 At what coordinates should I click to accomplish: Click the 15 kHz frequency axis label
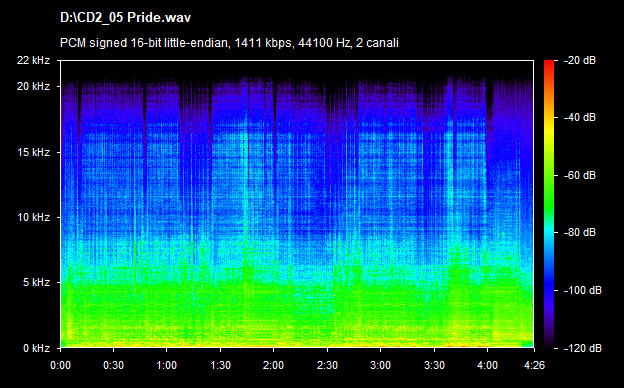pos(33,152)
